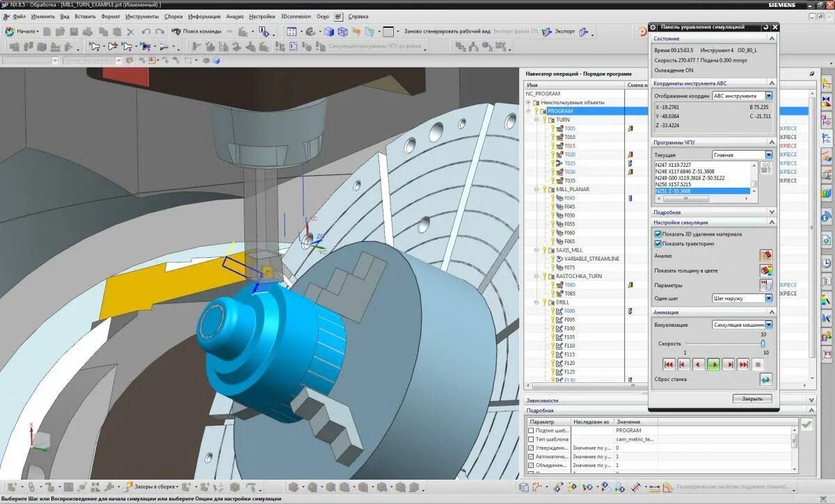
Task: Open the Визуализация dropdown in Анимация section
Action: tap(768, 323)
